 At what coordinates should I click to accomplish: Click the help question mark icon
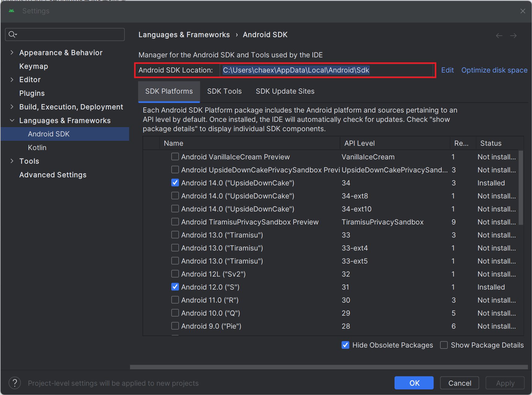tap(15, 383)
